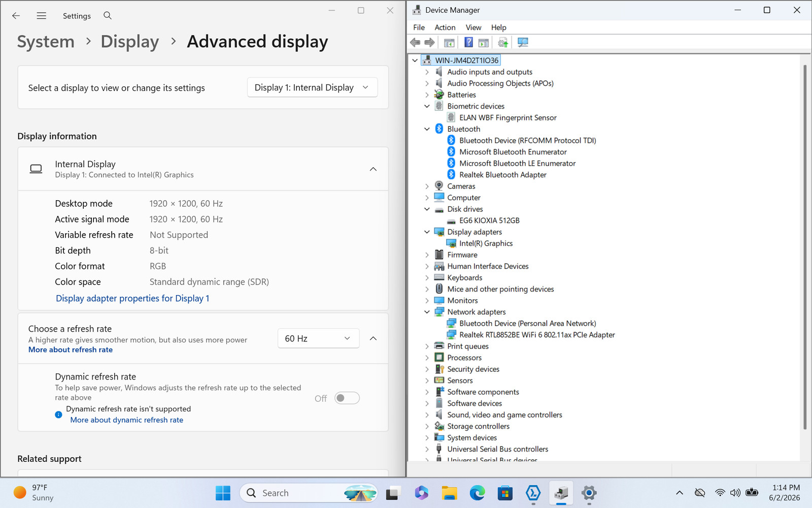Launch Copilot from the taskbar
This screenshot has width=812, height=508.
pos(421,493)
